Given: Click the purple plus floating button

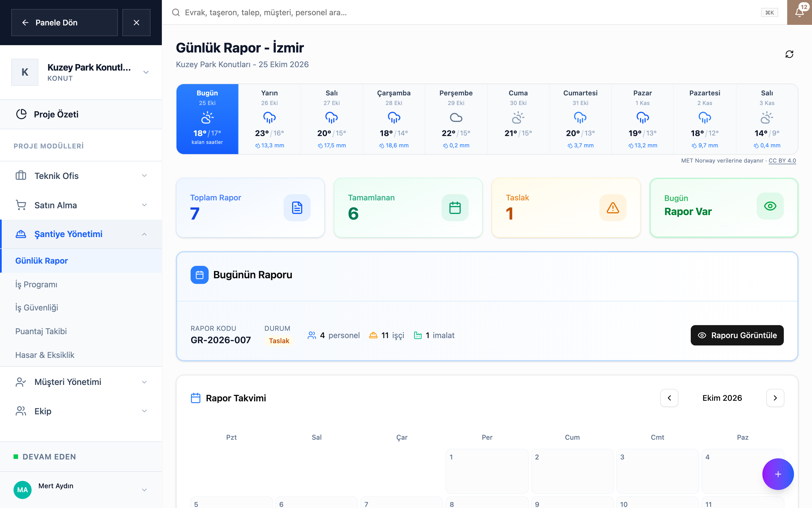Looking at the screenshot, I should pos(778,474).
